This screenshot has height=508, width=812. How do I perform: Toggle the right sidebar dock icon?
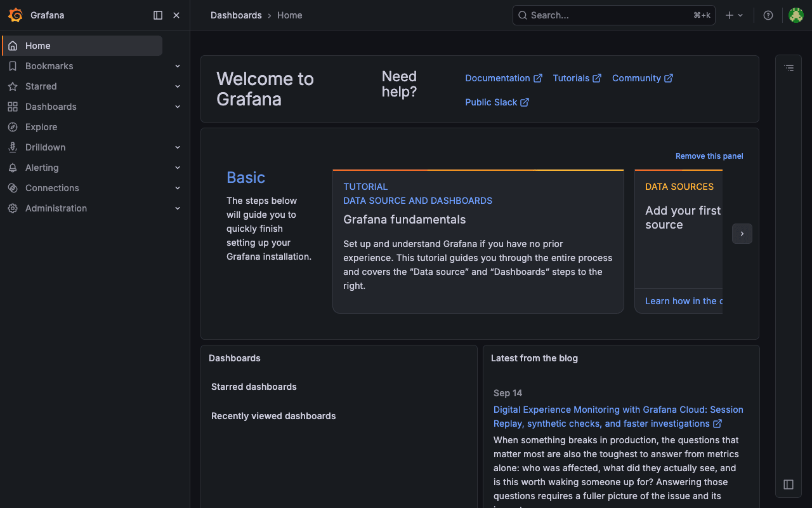pyautogui.click(x=789, y=485)
